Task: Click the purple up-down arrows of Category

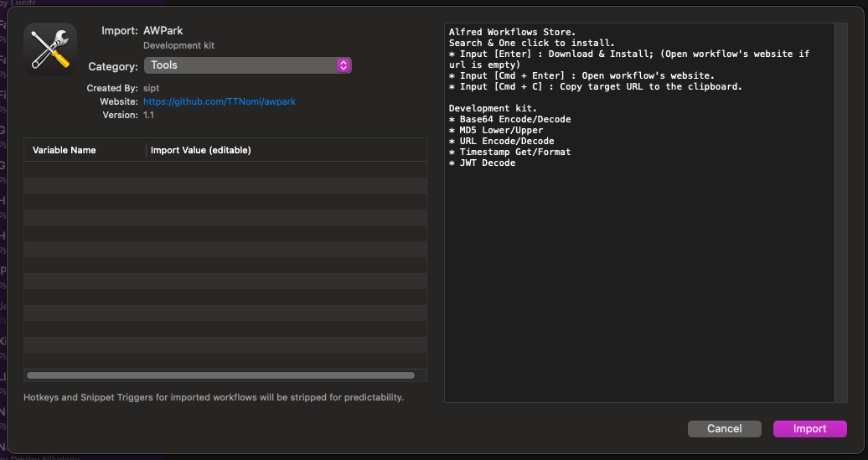Action: [x=344, y=65]
